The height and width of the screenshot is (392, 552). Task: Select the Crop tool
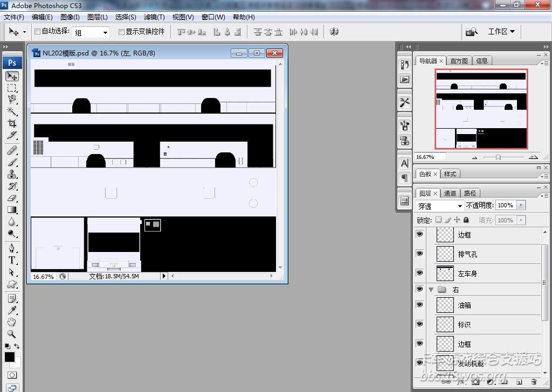[x=12, y=123]
